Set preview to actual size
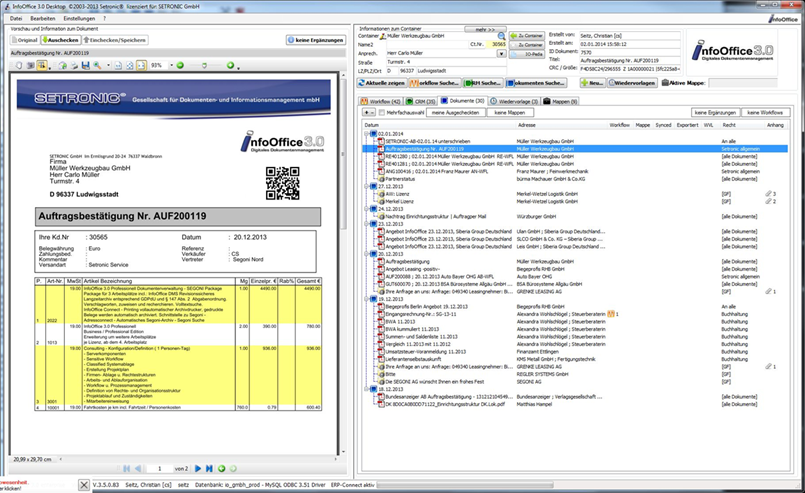This screenshot has width=805, height=493. pyautogui.click(x=118, y=66)
